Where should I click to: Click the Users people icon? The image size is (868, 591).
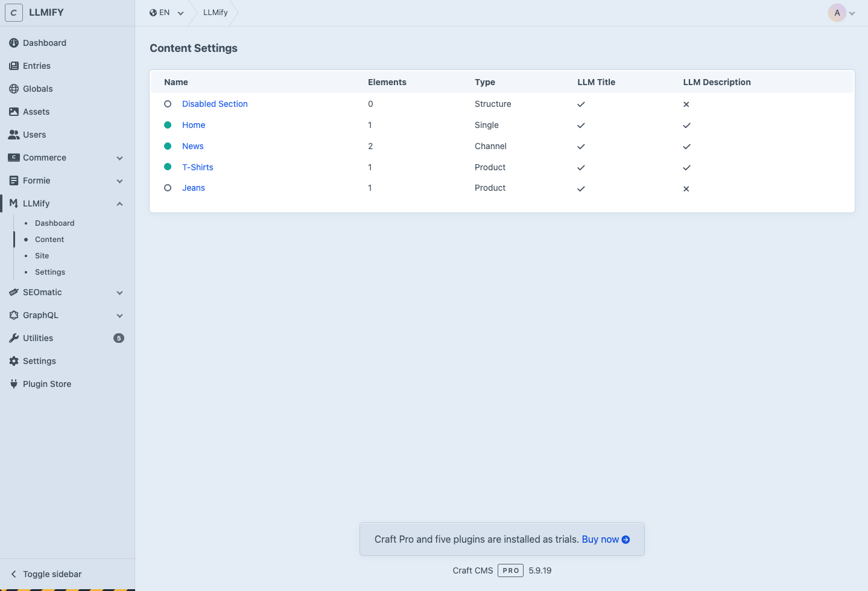coord(14,135)
